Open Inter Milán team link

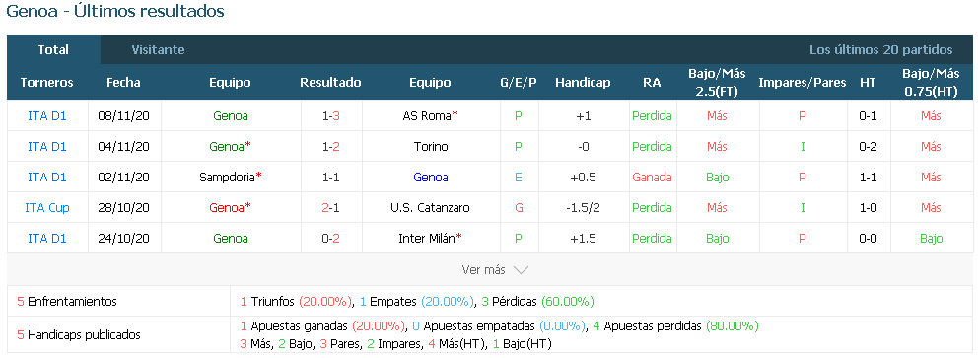pyautogui.click(x=427, y=238)
